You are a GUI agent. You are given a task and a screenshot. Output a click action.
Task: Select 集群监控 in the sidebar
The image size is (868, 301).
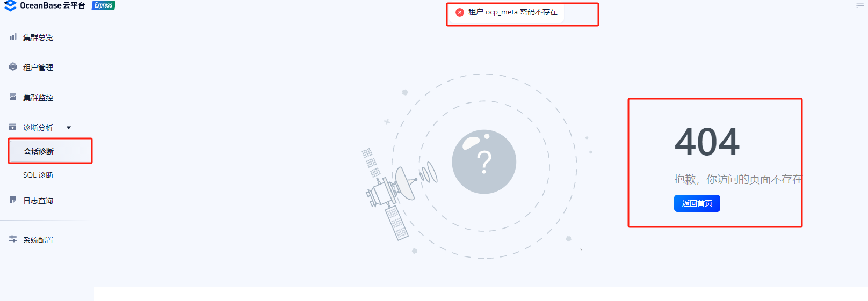[38, 98]
